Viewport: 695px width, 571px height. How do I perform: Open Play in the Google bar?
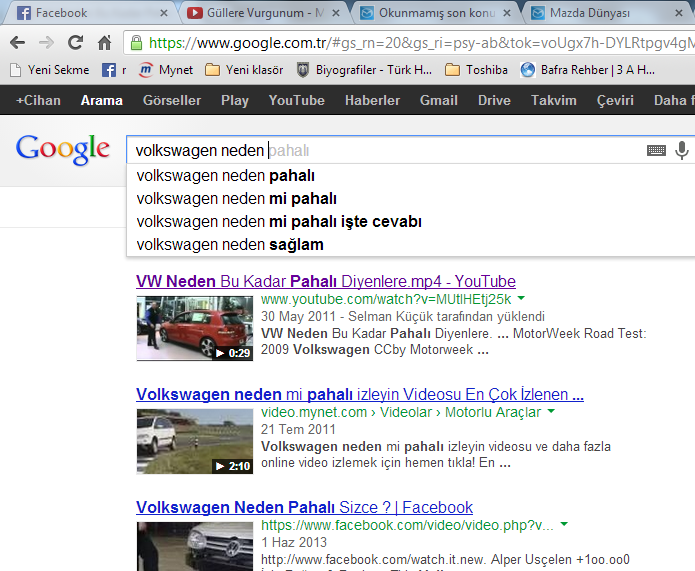tap(235, 100)
